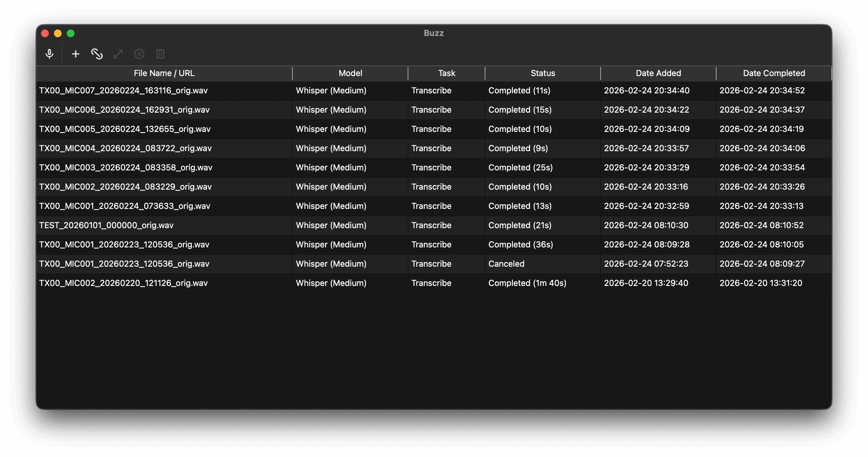Click the link icon to import URL
Image resolution: width=868 pixels, height=457 pixels.
(97, 54)
